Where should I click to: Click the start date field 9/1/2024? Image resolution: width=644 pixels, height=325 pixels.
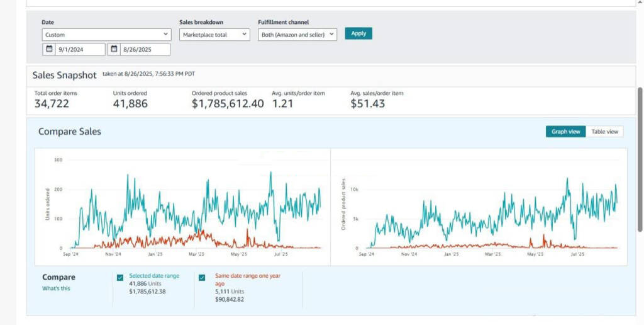(x=80, y=49)
